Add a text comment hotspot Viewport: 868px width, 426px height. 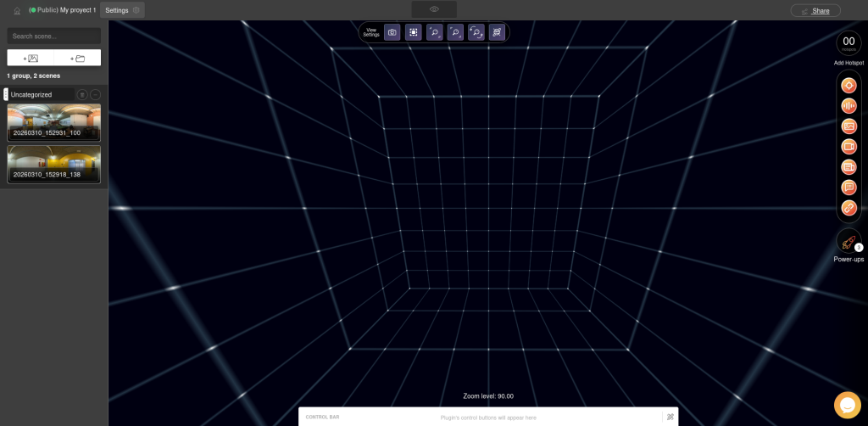[849, 188]
